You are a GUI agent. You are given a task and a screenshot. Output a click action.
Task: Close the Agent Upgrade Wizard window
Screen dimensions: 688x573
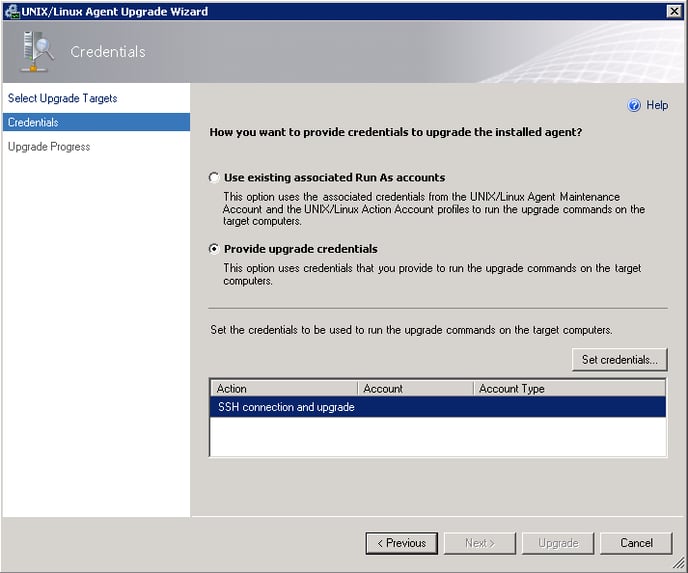coord(674,11)
